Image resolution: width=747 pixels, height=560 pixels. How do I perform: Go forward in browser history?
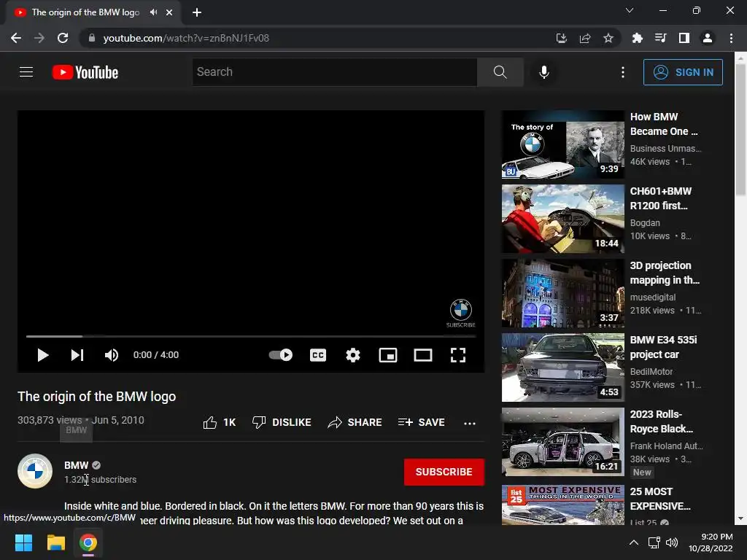pyautogui.click(x=39, y=38)
